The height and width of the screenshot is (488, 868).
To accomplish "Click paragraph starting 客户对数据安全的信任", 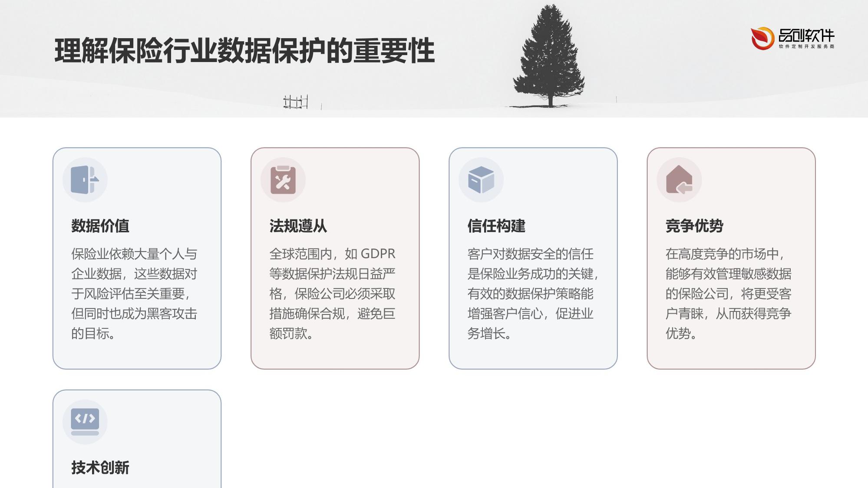I will point(533,294).
